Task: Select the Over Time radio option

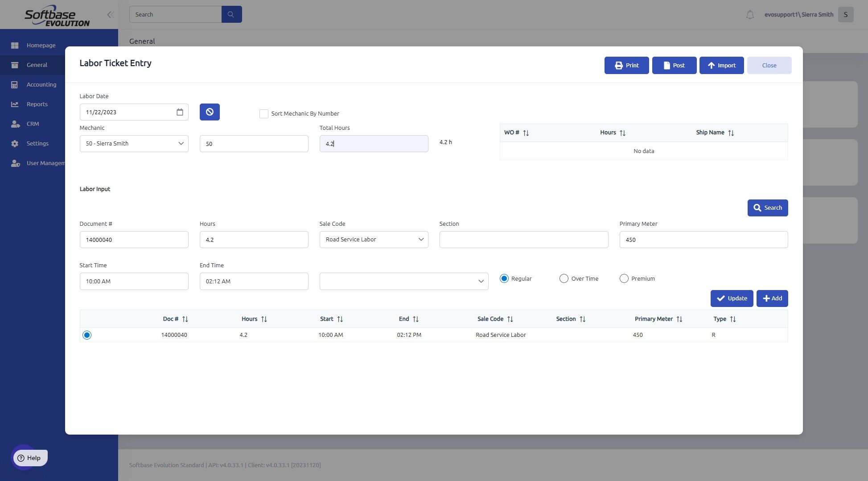Action: [564, 278]
